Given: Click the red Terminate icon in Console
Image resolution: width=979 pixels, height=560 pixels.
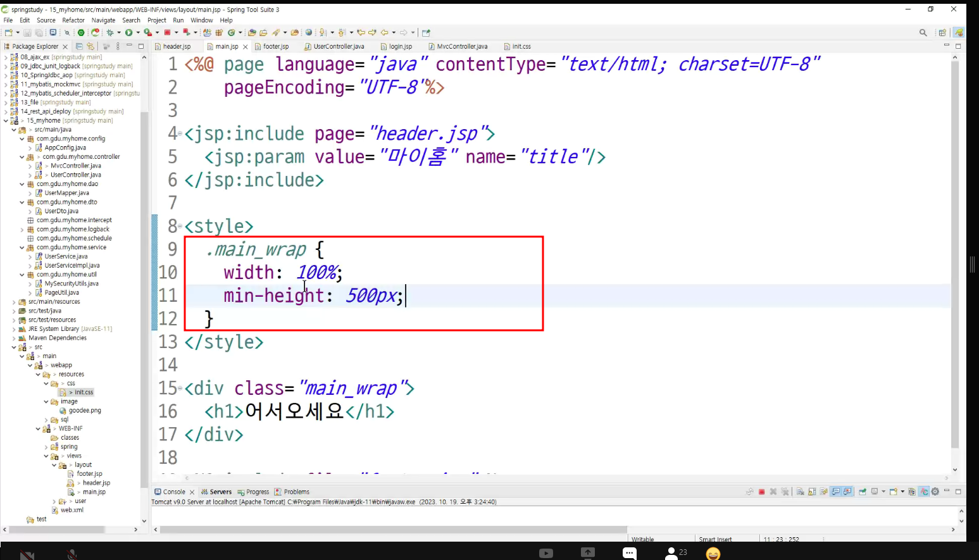Looking at the screenshot, I should [762, 492].
